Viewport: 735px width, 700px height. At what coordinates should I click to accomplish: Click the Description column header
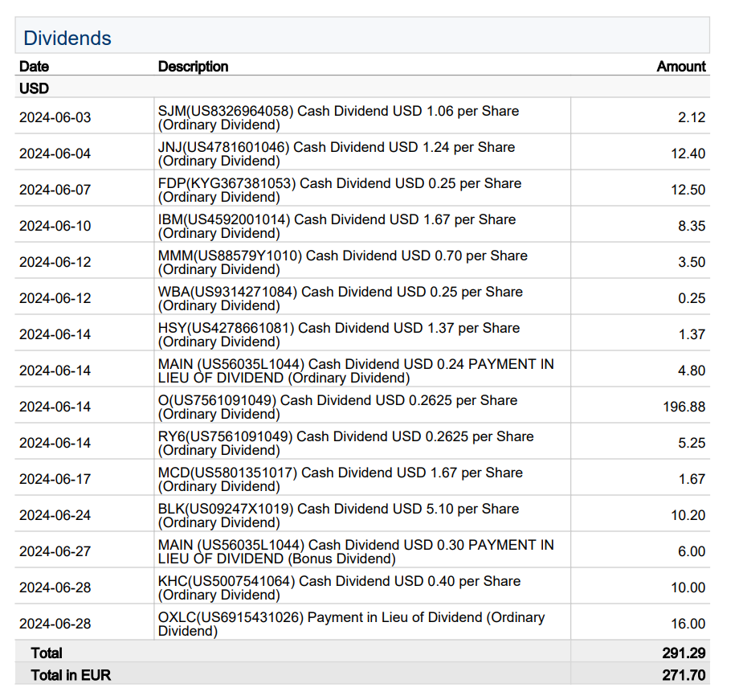coord(193,67)
